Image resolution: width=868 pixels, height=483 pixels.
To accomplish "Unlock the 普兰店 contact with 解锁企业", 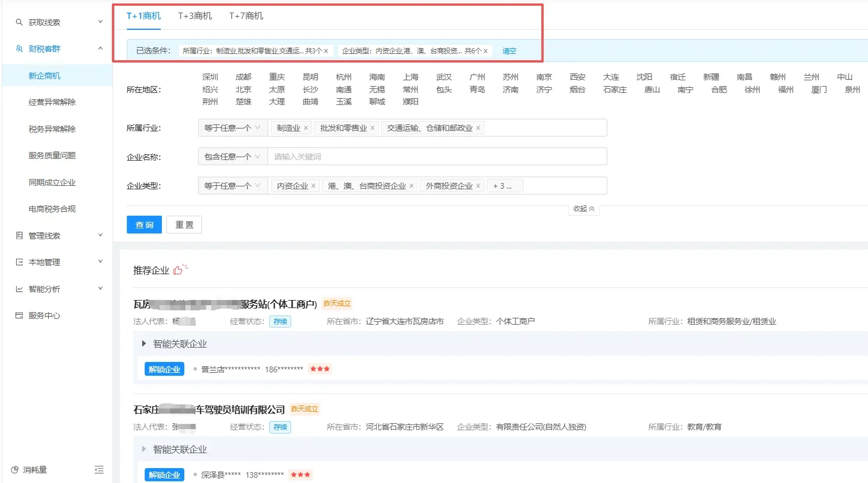I will [164, 369].
